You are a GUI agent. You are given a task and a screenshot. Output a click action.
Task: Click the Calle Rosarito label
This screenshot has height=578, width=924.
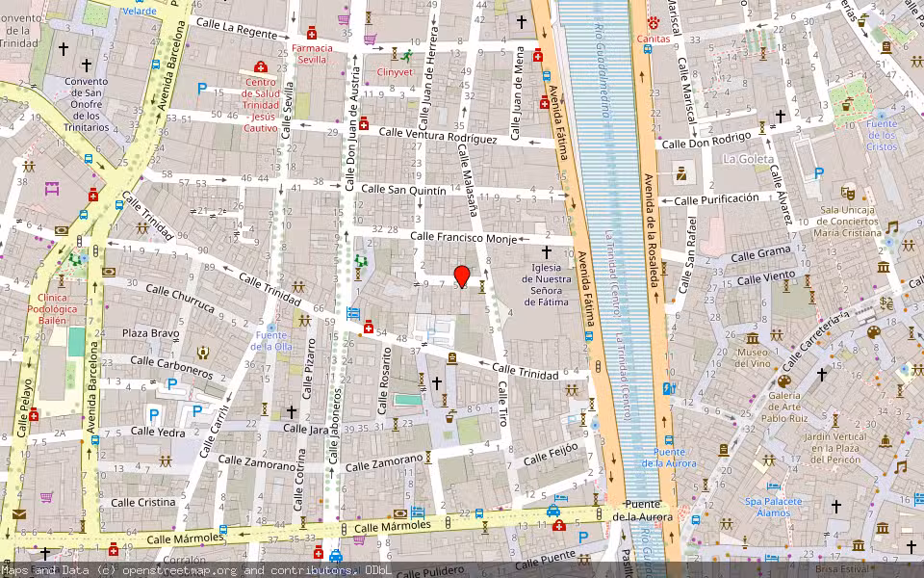point(384,381)
